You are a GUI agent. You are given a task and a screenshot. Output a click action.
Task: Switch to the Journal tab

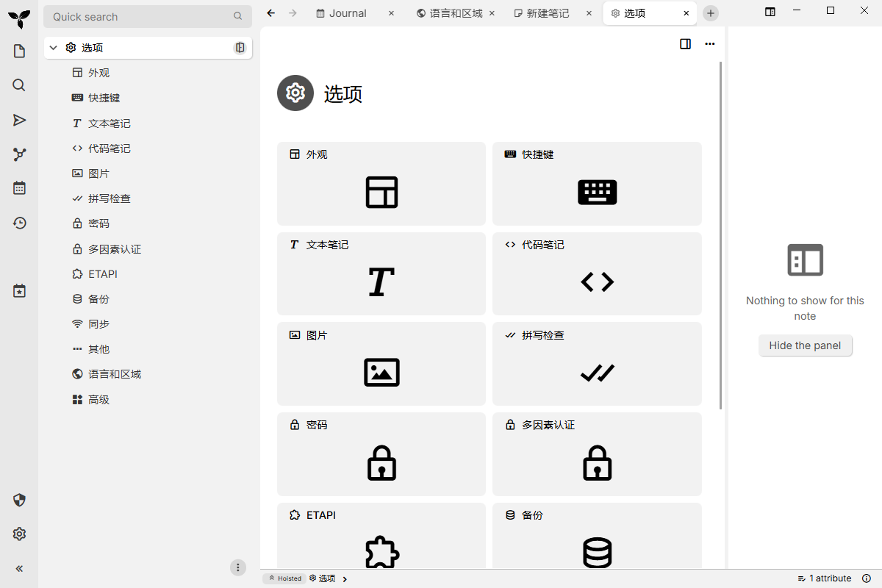pyautogui.click(x=347, y=12)
